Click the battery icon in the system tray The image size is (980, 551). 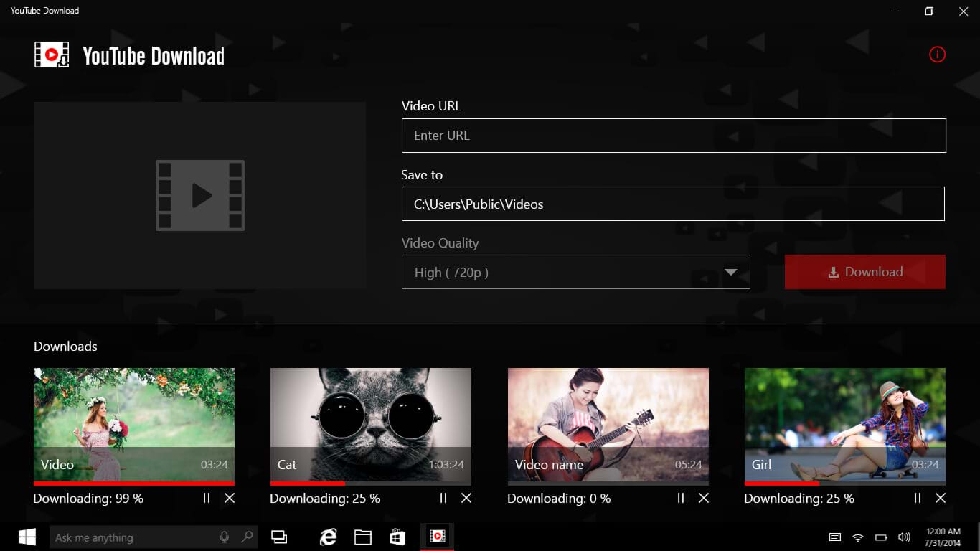881,537
